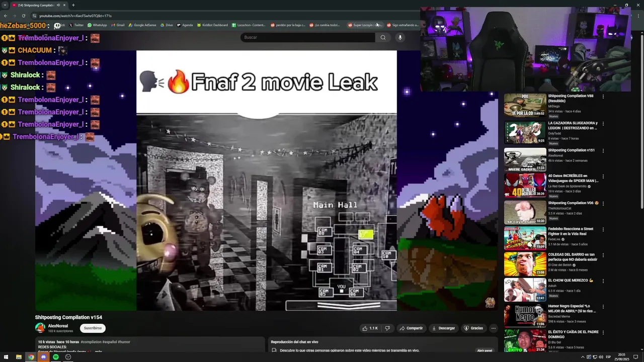This screenshot has width=644, height=362.
Task: Dislike the video with thumbs down
Action: [x=387, y=328]
